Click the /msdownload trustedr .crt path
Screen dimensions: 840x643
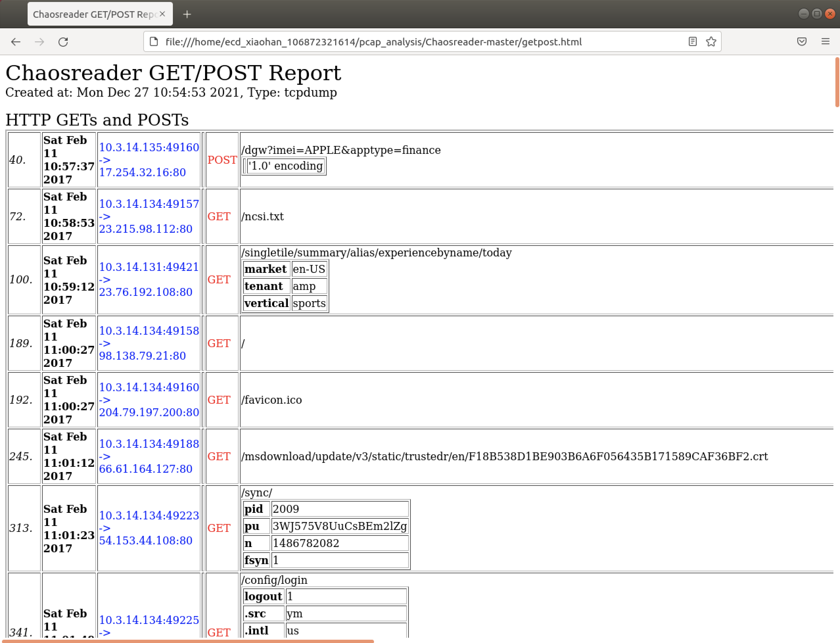tap(504, 456)
